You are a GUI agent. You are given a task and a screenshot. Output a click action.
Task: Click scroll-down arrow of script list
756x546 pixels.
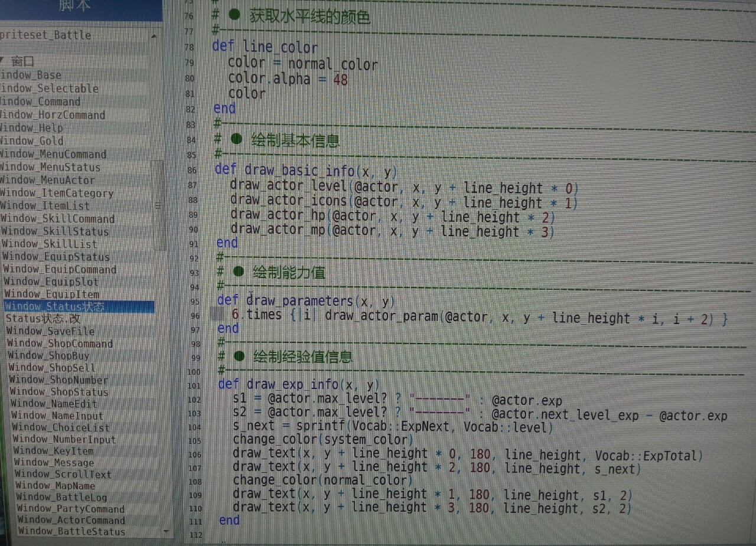(x=166, y=531)
